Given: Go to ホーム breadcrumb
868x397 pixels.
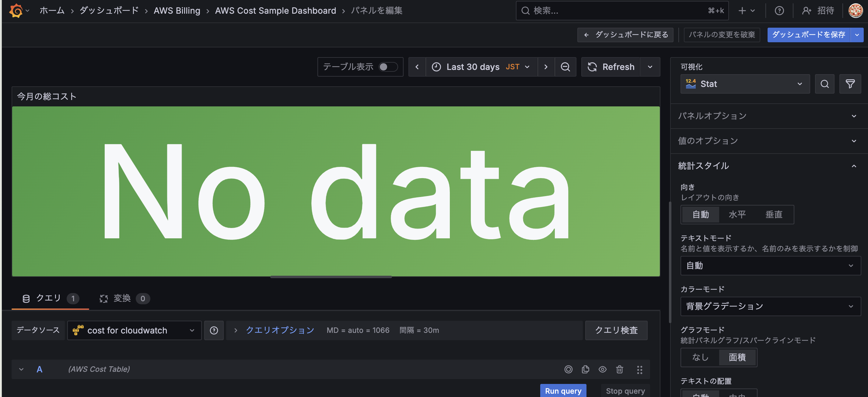Looking at the screenshot, I should pos(52,11).
